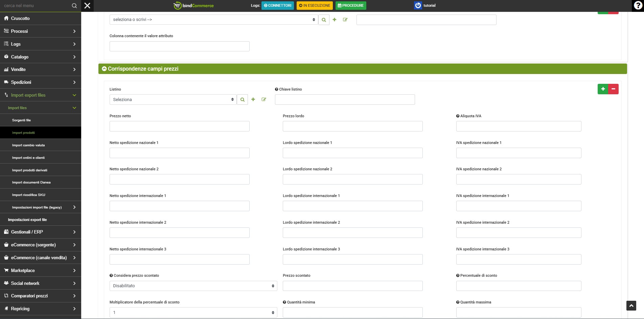644x319 pixels.
Task: Open Considera prezzo scontato dropdown
Action: [x=193, y=286]
